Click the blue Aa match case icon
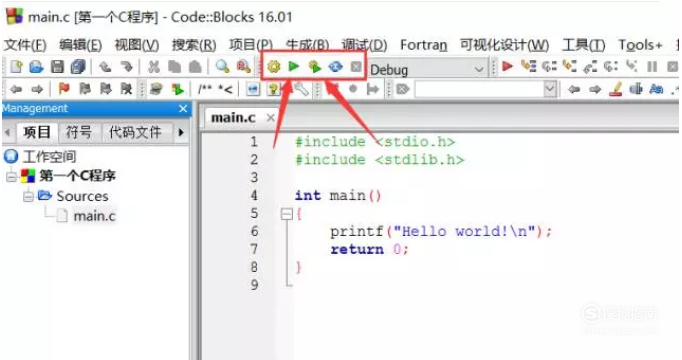Viewport: 682px width, 360px height. click(x=656, y=89)
